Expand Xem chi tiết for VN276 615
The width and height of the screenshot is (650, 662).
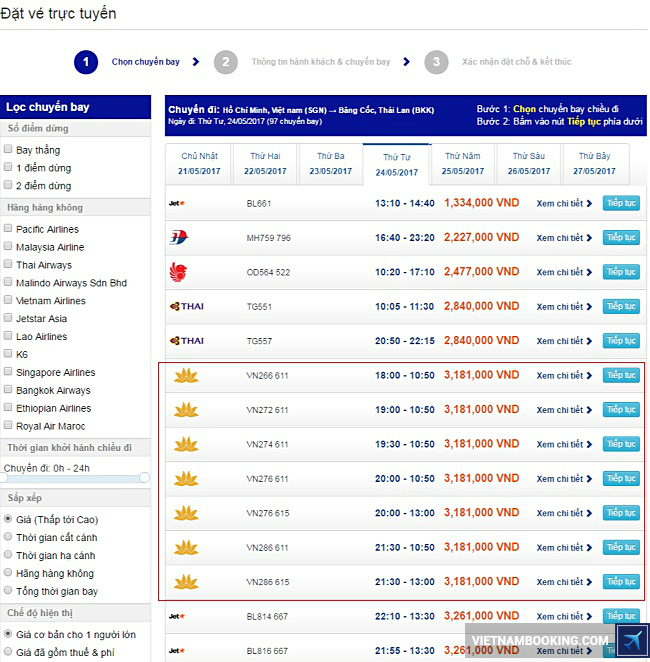tap(564, 513)
